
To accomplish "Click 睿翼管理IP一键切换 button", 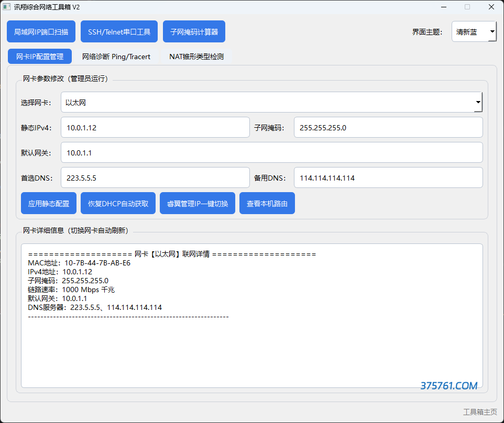I will (198, 203).
